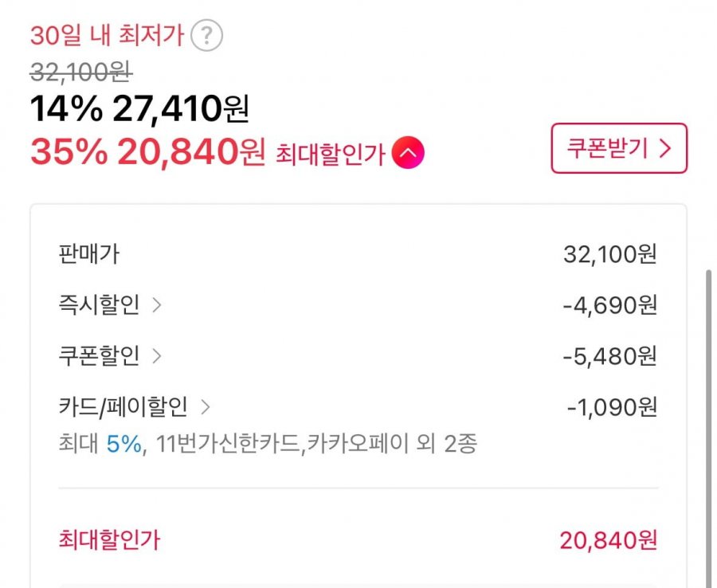This screenshot has height=588, width=717.
Task: Expand 쿠폰할인 details chevron
Action: click(x=156, y=355)
